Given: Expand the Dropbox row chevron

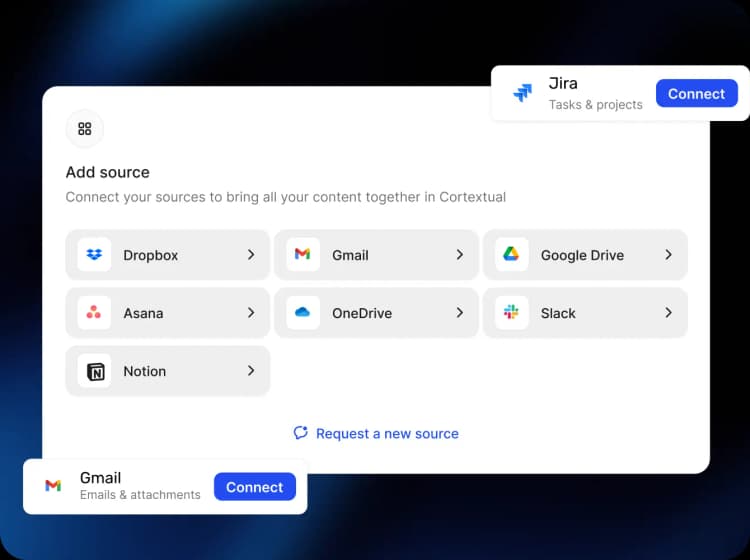Looking at the screenshot, I should [251, 255].
